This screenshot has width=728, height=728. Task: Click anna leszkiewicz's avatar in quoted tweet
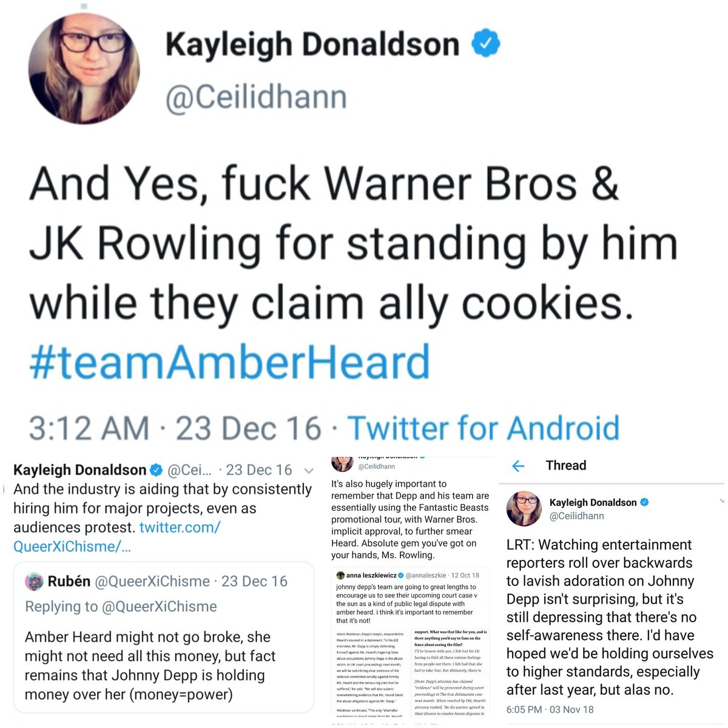[x=340, y=575]
